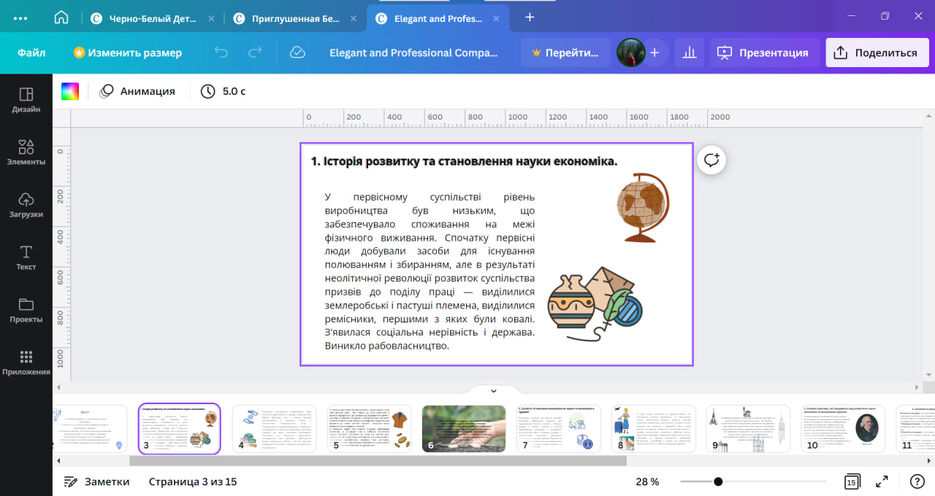
Task: Open the background color swatch
Action: tap(70, 91)
